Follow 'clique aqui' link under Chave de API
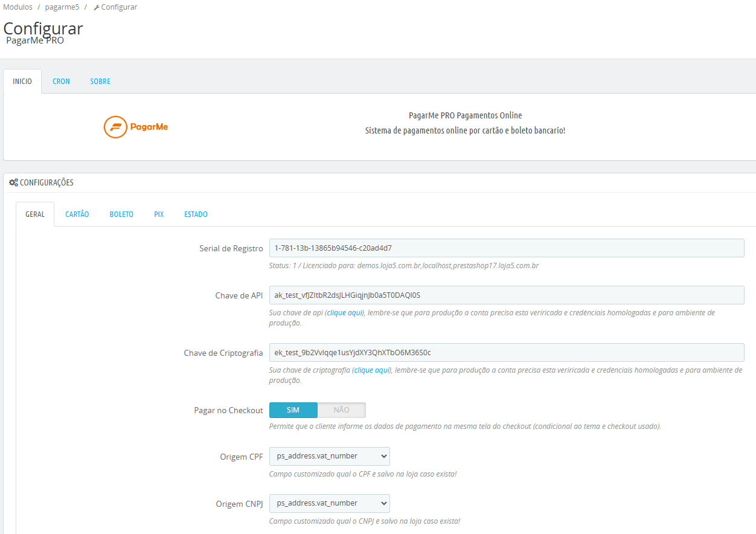Viewport: 756px width, 534px height. tap(345, 313)
